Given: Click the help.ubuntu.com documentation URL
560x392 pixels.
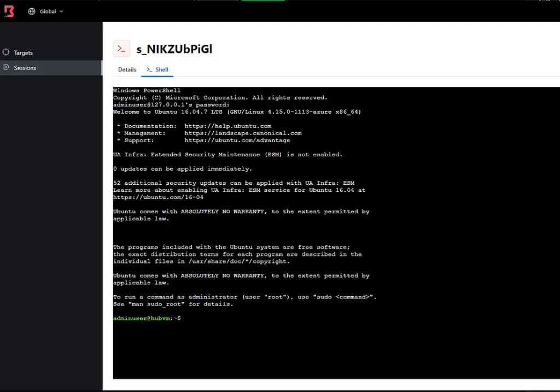Looking at the screenshot, I should [227, 126].
